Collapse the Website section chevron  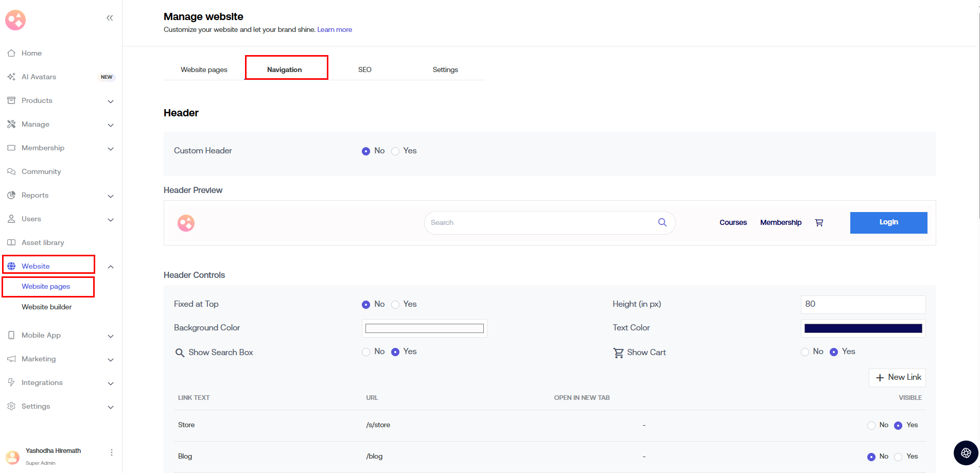(110, 267)
